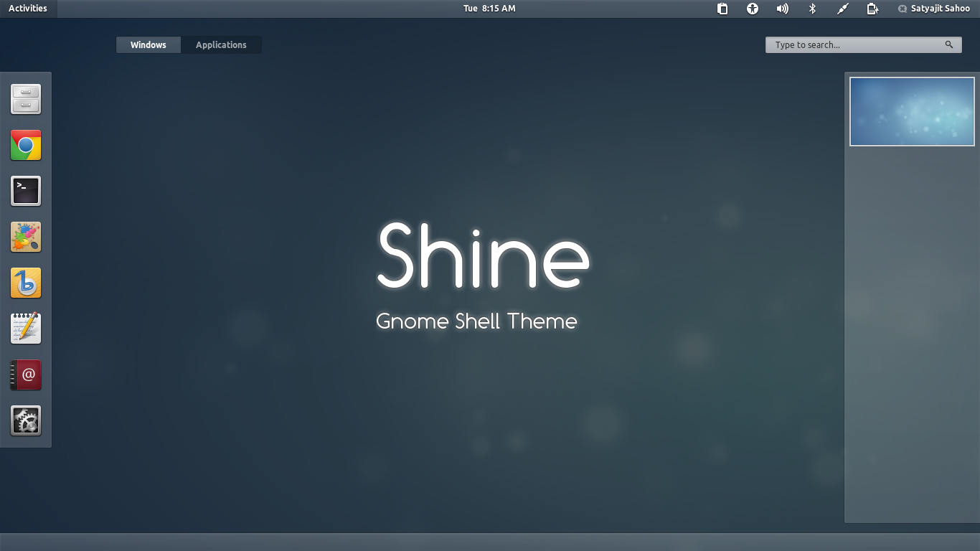Launch the notepad text editor icon
980x551 pixels.
[x=26, y=329]
